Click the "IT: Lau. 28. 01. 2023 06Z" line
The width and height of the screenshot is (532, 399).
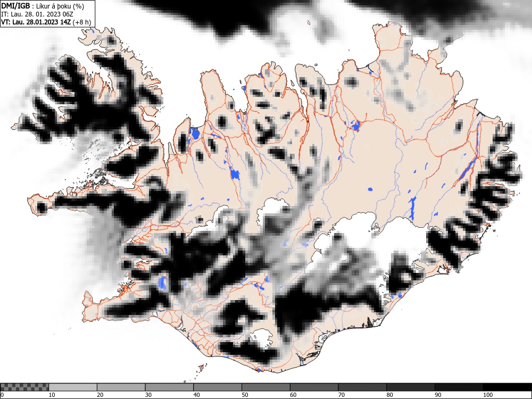[37, 14]
